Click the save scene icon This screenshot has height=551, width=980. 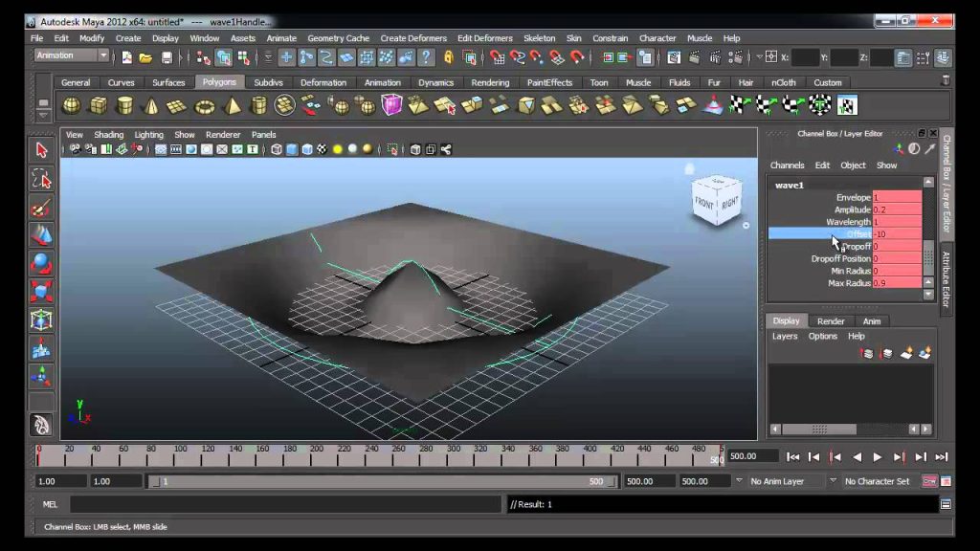click(x=167, y=58)
